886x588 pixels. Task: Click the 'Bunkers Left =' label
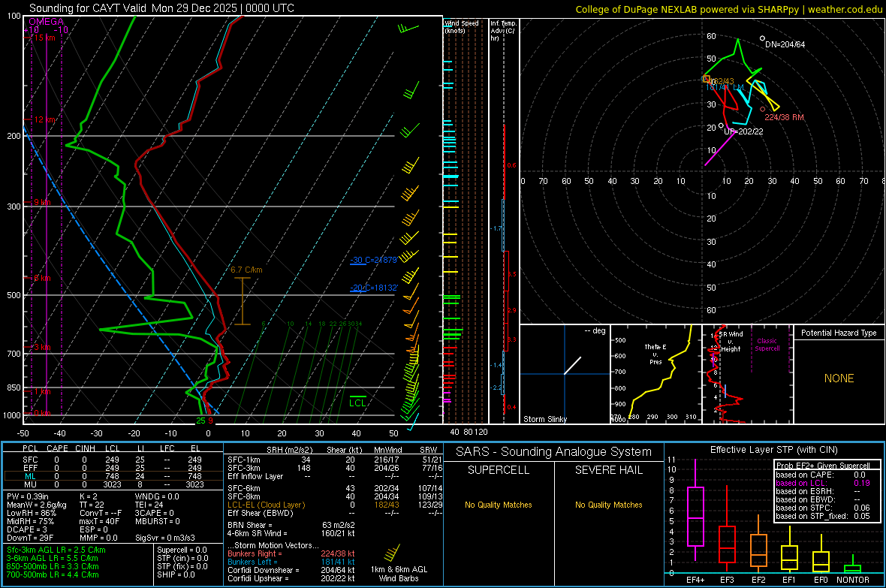(252, 562)
